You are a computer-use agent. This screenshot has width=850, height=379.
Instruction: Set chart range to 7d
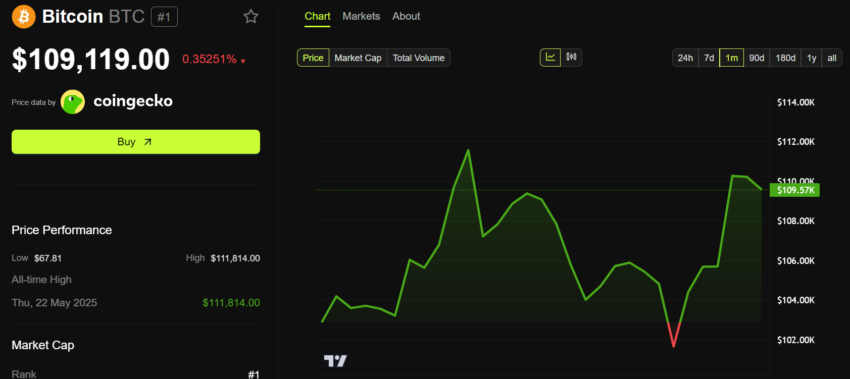709,58
